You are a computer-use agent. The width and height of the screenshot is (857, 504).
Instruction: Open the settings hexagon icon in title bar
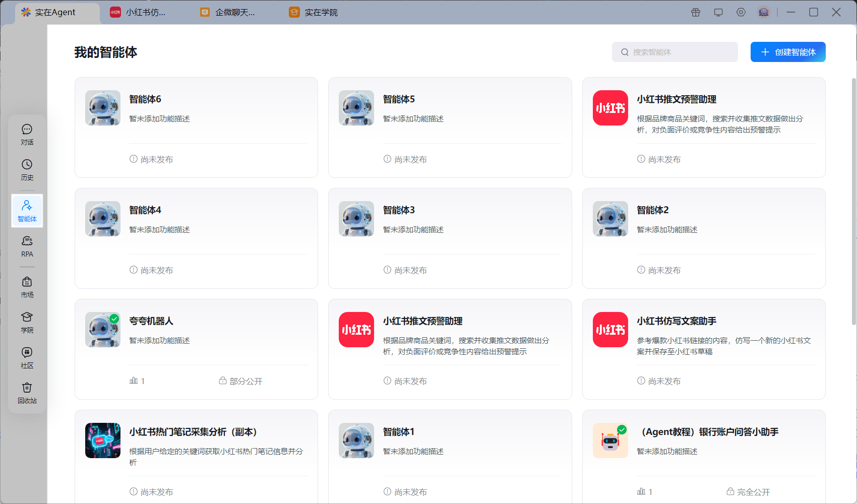[x=741, y=12]
